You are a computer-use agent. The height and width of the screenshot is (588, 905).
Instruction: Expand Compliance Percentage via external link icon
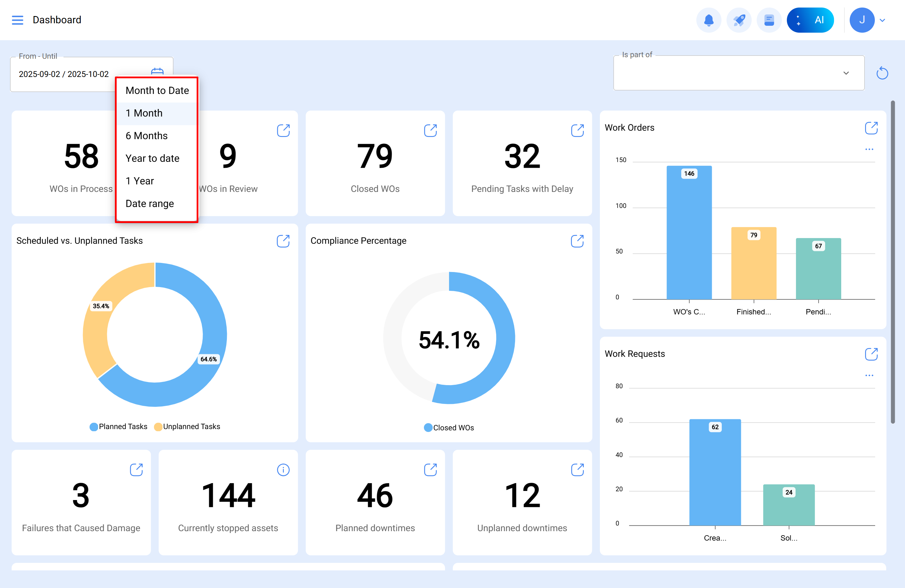tap(577, 241)
